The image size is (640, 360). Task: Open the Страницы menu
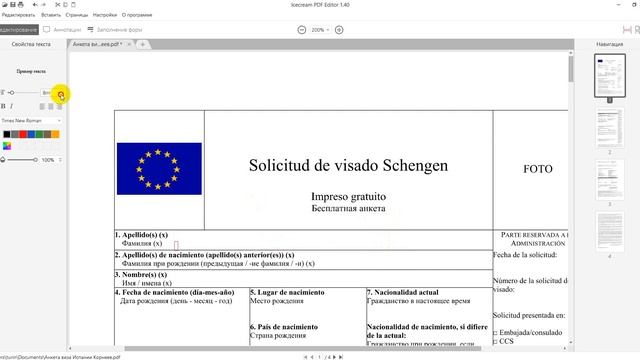point(77,15)
